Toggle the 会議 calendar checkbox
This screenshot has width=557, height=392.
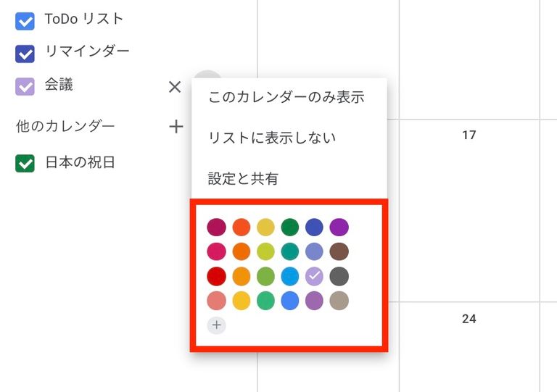[x=25, y=86]
